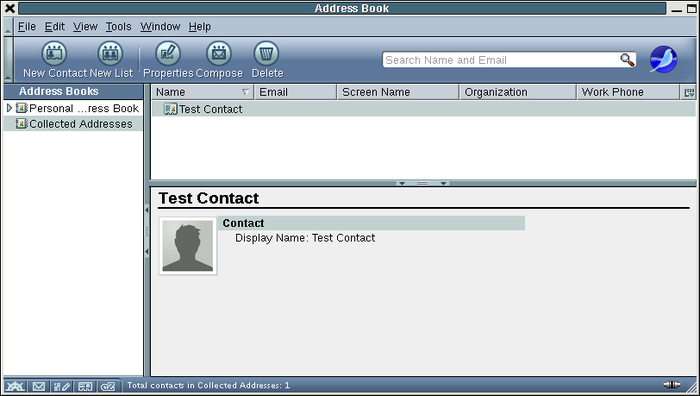Delete the selected contact
700x396 pixels.
tap(267, 60)
